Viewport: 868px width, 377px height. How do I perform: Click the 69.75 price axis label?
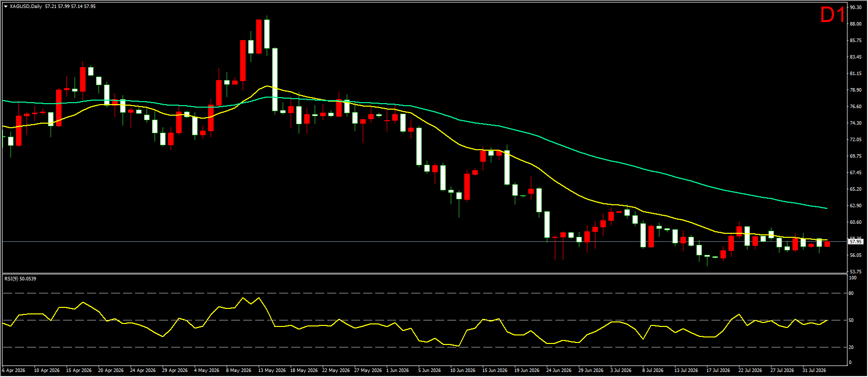click(x=855, y=156)
